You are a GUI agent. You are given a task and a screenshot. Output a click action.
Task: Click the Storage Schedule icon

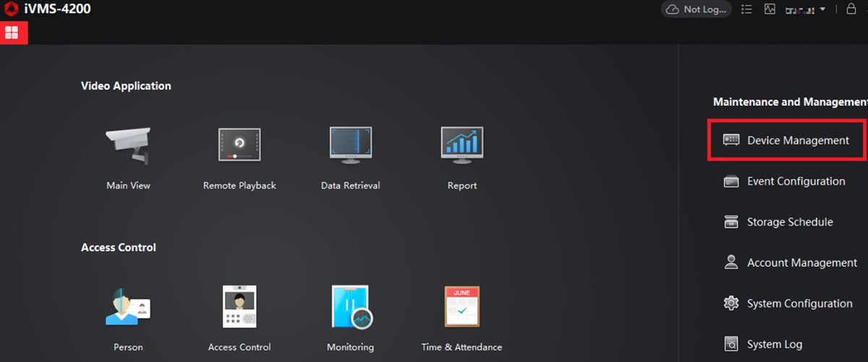pyautogui.click(x=731, y=222)
